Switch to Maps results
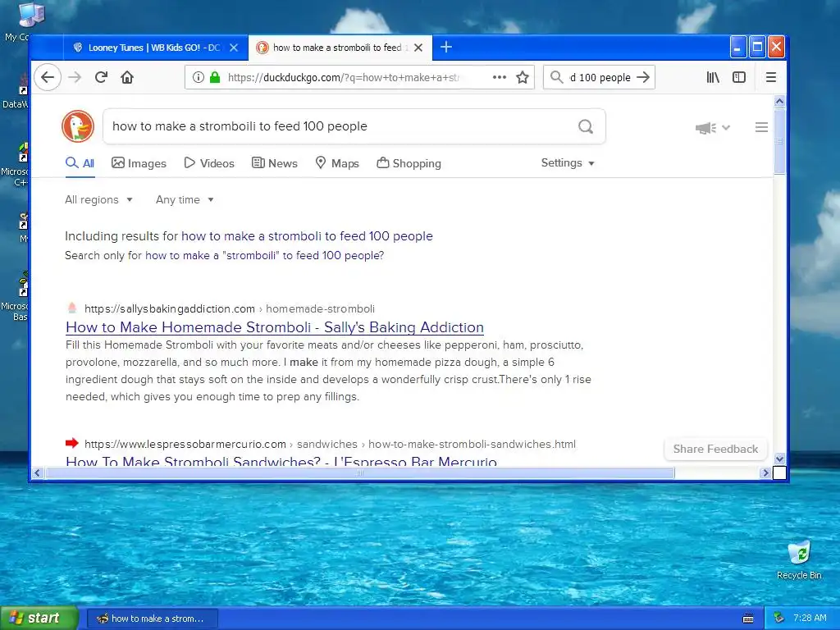This screenshot has height=630, width=840. (x=337, y=163)
